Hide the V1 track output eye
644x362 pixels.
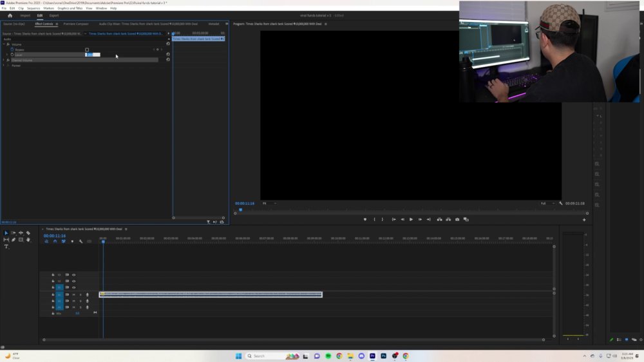coord(74,288)
